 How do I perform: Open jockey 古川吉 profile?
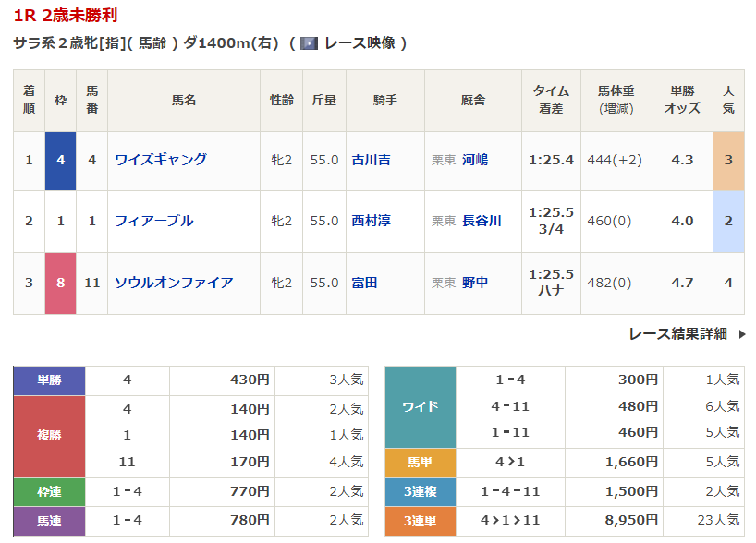(371, 160)
